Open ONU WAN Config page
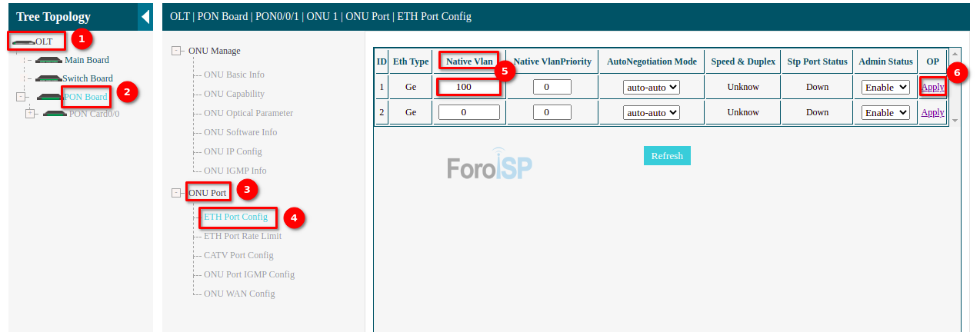Image resolution: width=980 pixels, height=332 pixels. click(x=239, y=294)
